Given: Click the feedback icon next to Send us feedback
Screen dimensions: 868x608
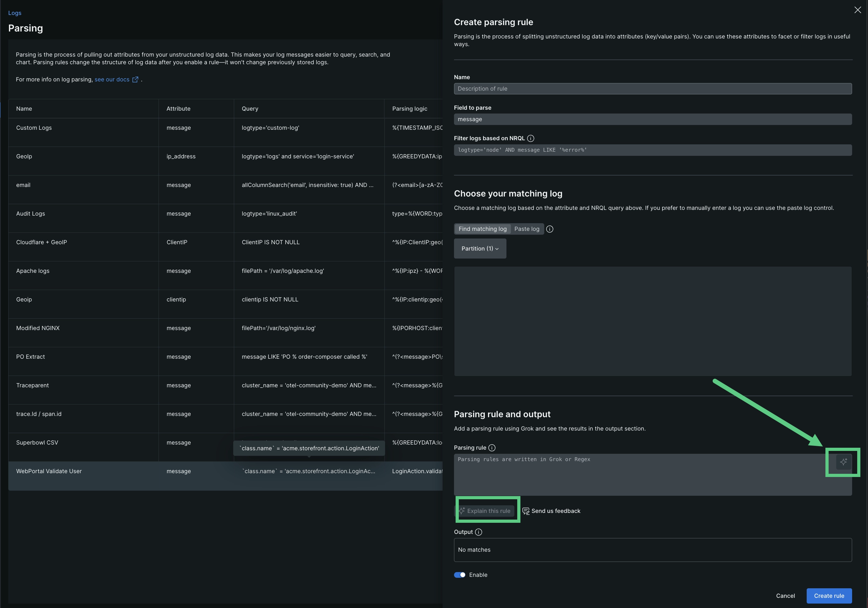Looking at the screenshot, I should pyautogui.click(x=526, y=511).
